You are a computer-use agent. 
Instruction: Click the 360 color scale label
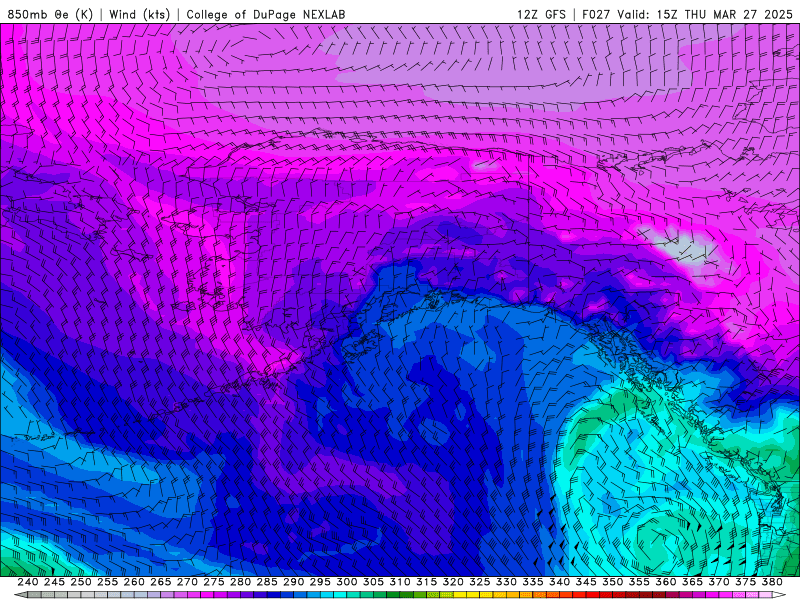[x=665, y=582]
